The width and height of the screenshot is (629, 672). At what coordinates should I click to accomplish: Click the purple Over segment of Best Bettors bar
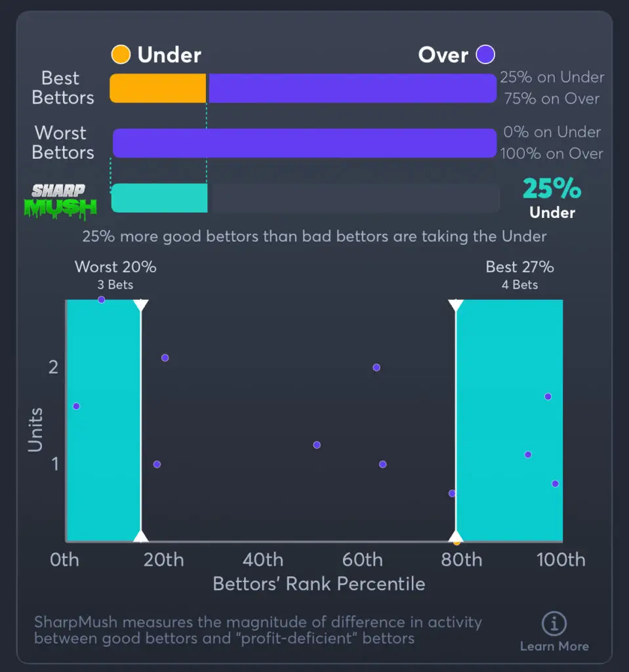[x=352, y=88]
